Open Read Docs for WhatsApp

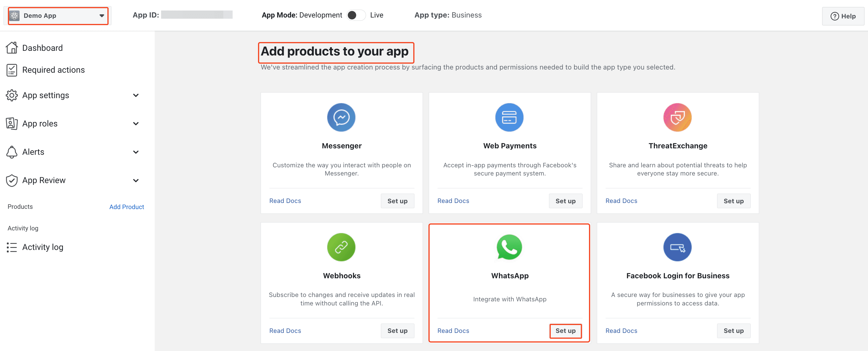[x=453, y=331]
